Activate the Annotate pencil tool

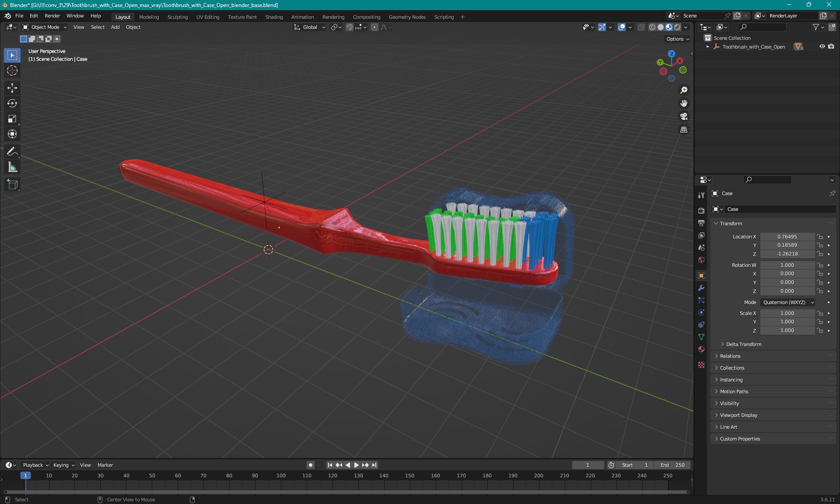point(12,152)
